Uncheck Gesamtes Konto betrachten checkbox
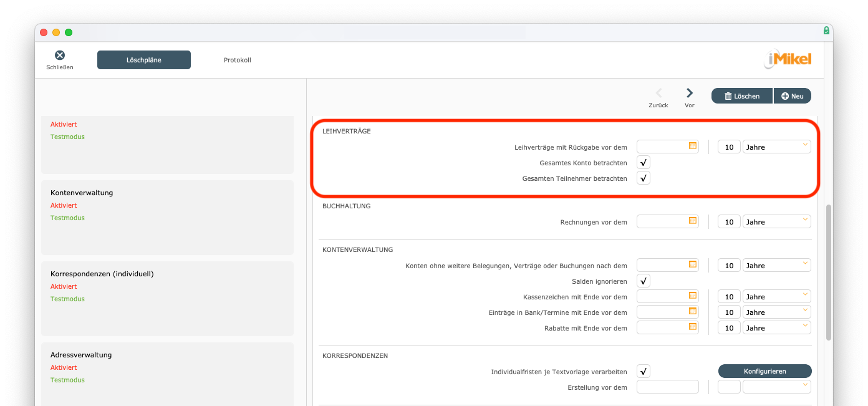Image resolution: width=868 pixels, height=406 pixels. tap(644, 163)
